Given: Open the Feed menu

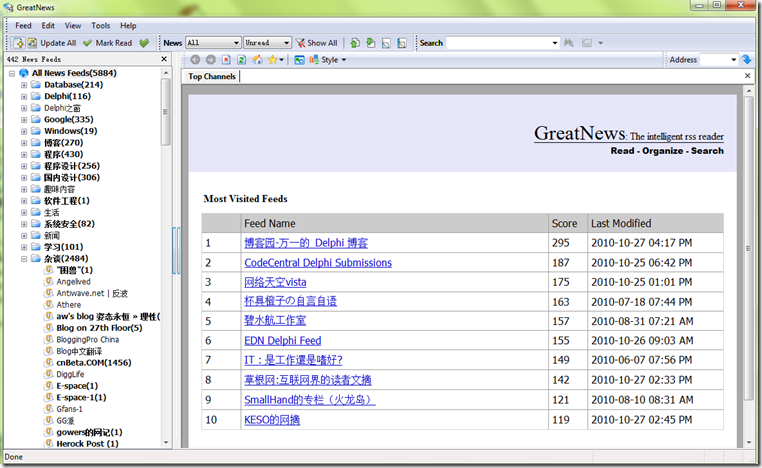Looking at the screenshot, I should [x=23, y=26].
